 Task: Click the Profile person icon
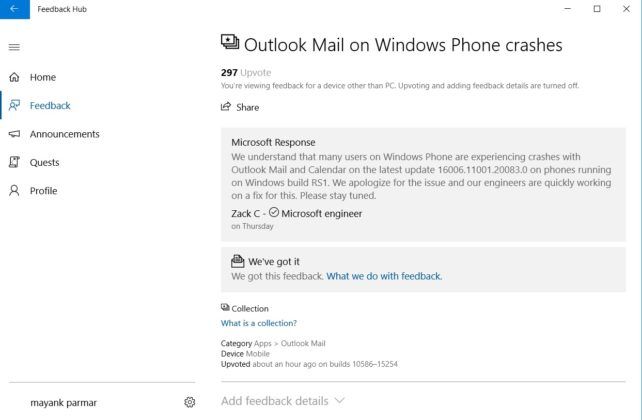pos(14,190)
